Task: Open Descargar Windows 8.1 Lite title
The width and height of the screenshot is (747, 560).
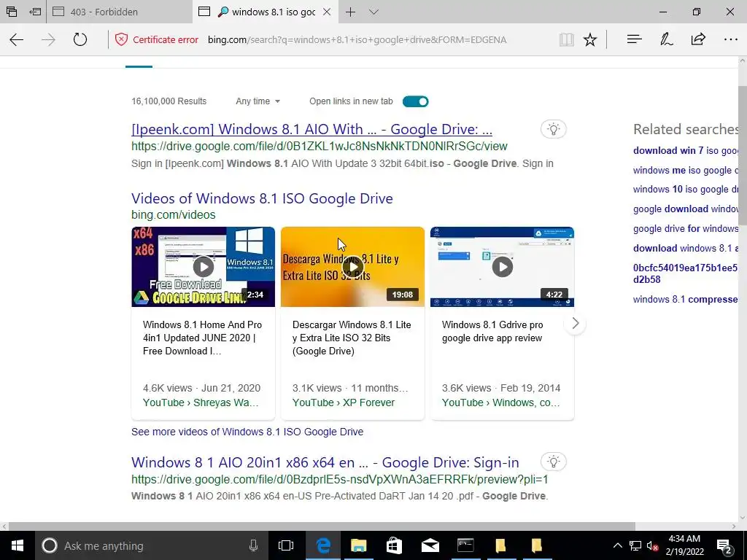Action: [x=352, y=338]
